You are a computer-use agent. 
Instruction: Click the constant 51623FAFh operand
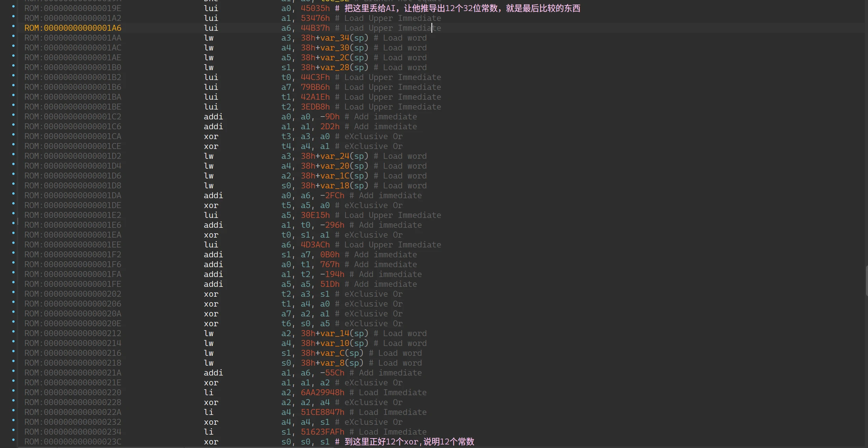tap(322, 432)
